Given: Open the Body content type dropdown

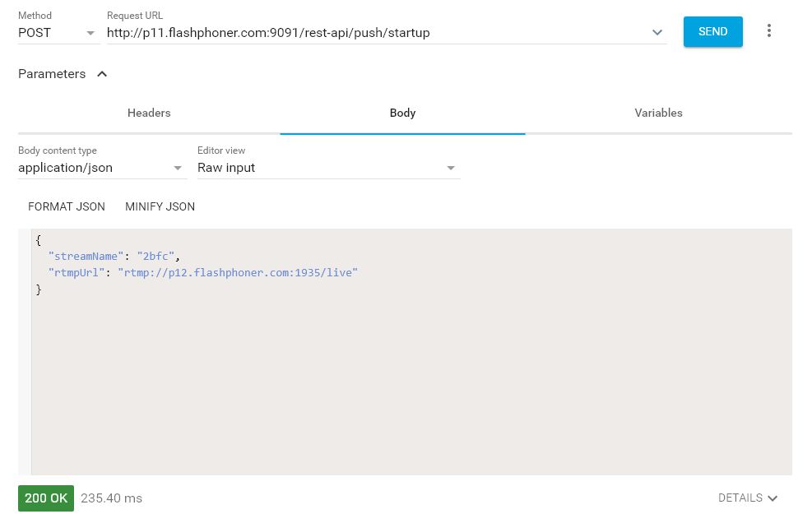Looking at the screenshot, I should pyautogui.click(x=101, y=168).
